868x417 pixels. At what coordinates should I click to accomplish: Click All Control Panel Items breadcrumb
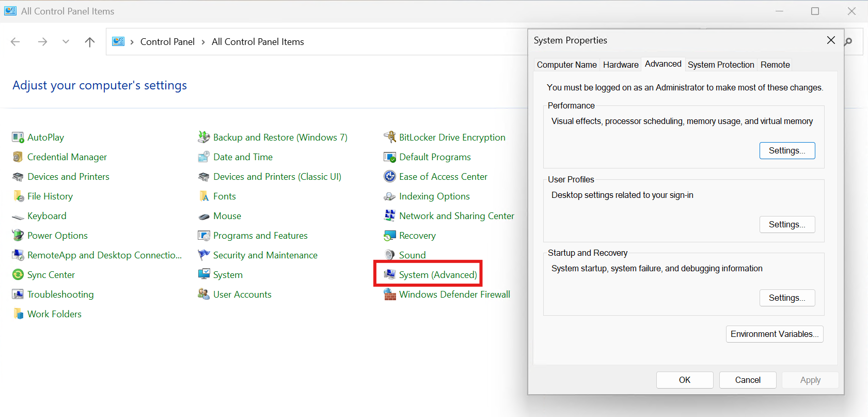(258, 42)
